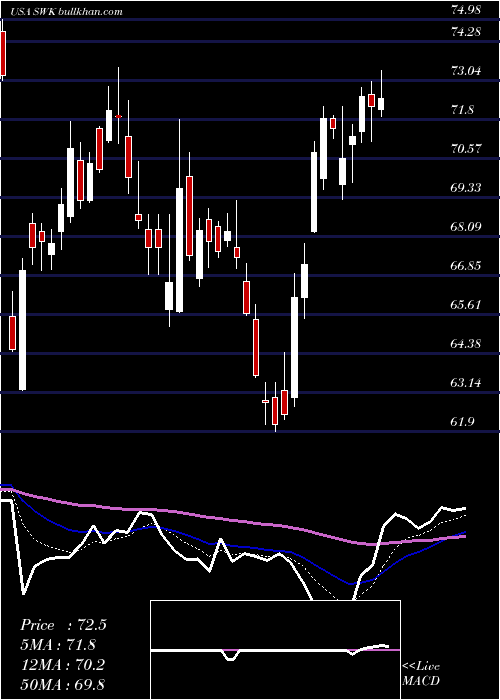Select the 71.8 price axis label
The width and height of the screenshot is (500, 700).
(462, 110)
